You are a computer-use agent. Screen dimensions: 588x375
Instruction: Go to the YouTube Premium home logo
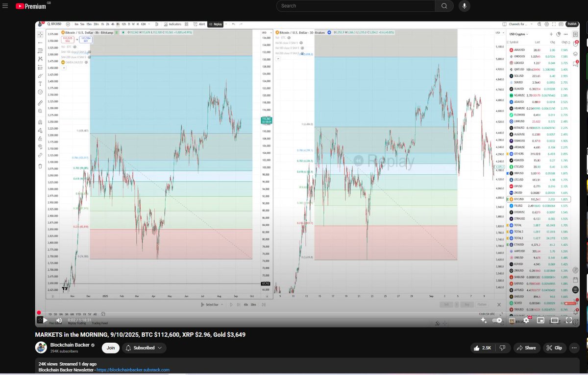[30, 6]
